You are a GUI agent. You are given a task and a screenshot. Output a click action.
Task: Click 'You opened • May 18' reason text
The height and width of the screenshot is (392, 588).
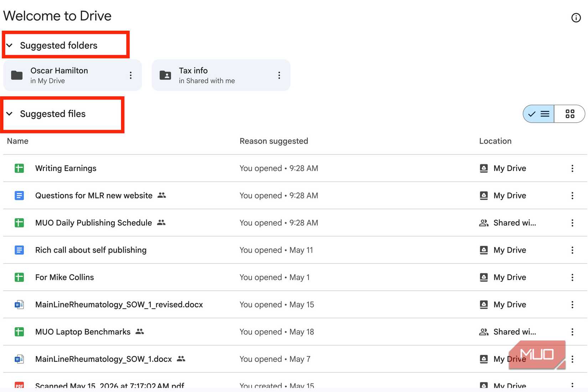pyautogui.click(x=277, y=332)
